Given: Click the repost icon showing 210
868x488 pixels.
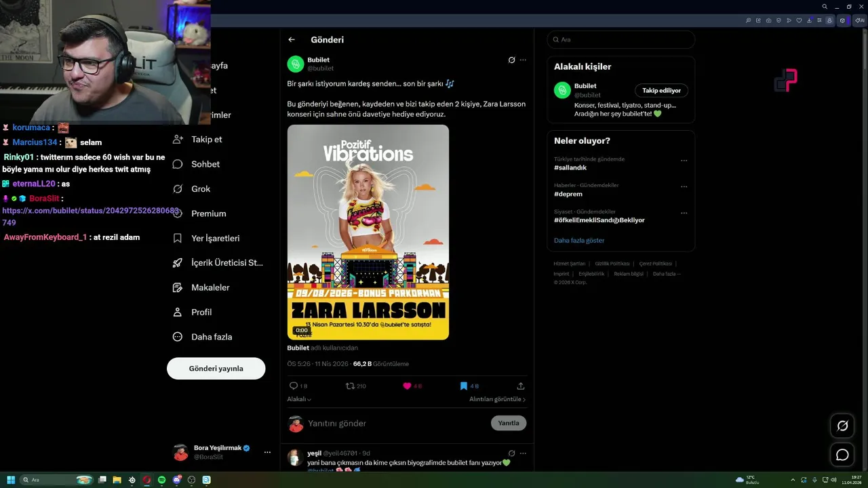Looking at the screenshot, I should click(350, 386).
